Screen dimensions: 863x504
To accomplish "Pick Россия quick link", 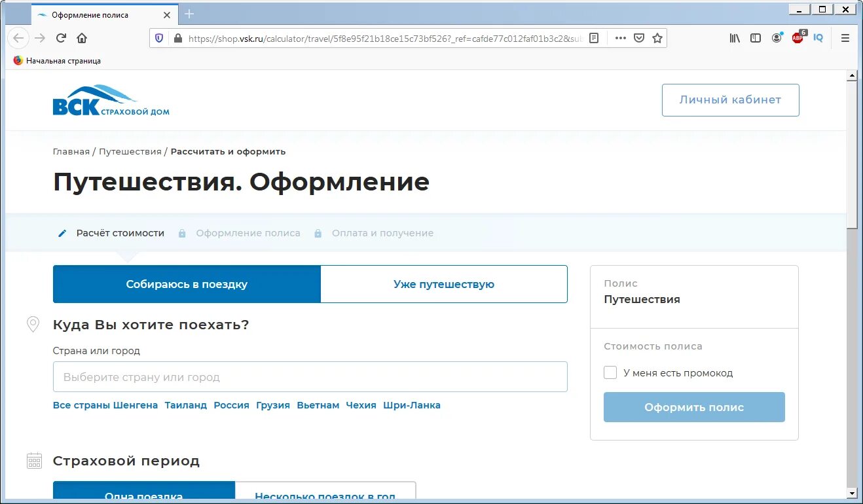I will [231, 405].
